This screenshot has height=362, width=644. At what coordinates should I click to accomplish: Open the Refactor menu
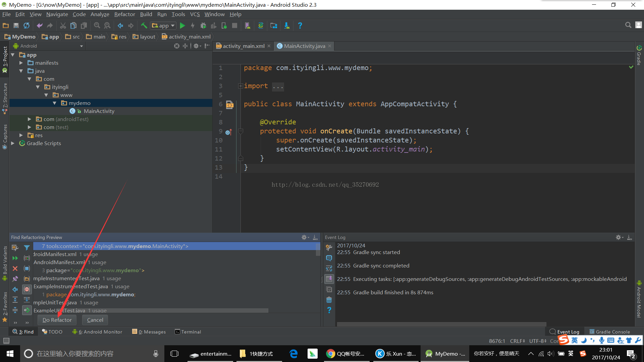(x=124, y=14)
